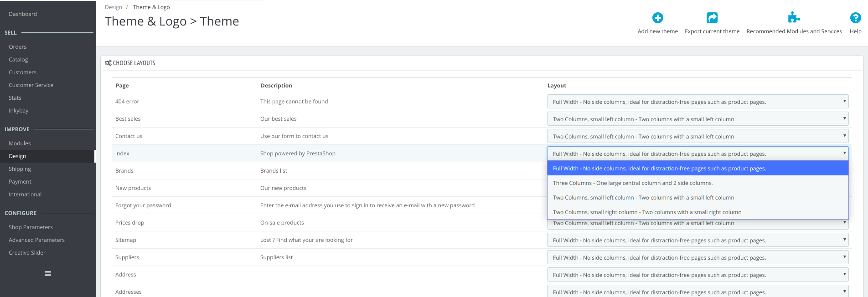The width and height of the screenshot is (868, 297).
Task: Open the Orders sidebar menu
Action: click(x=18, y=47)
